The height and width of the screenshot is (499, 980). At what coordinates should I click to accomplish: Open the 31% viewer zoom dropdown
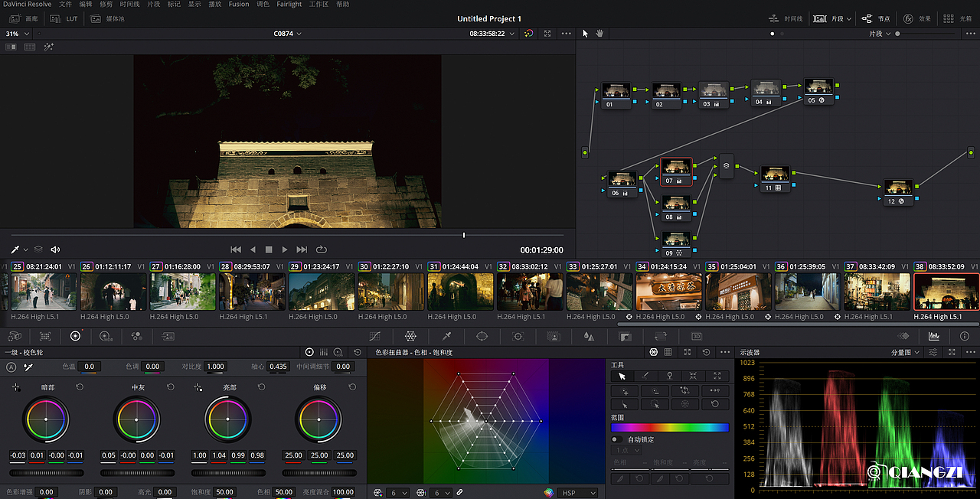point(18,34)
